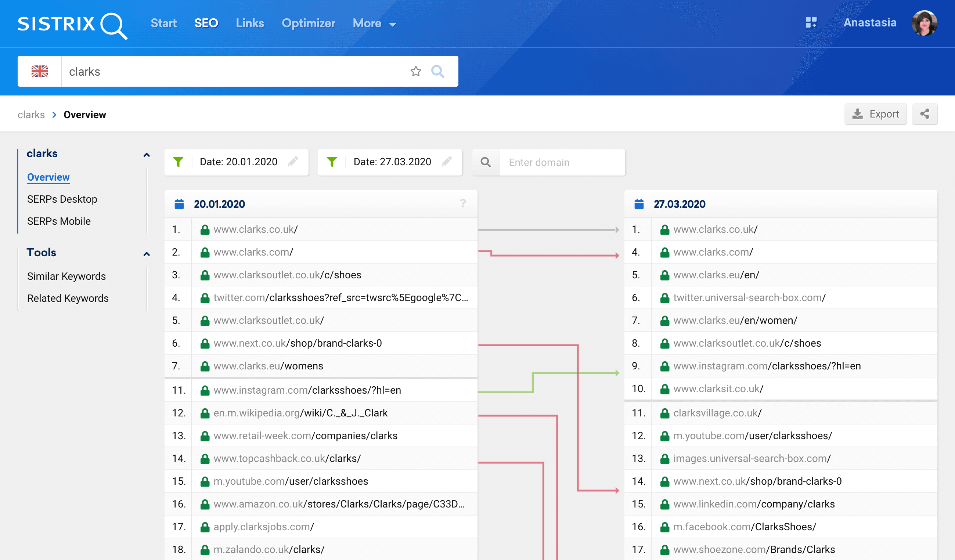Viewport: 955px width, 560px height.
Task: Click the green filter icon for 20.01.2020
Action: (x=178, y=162)
